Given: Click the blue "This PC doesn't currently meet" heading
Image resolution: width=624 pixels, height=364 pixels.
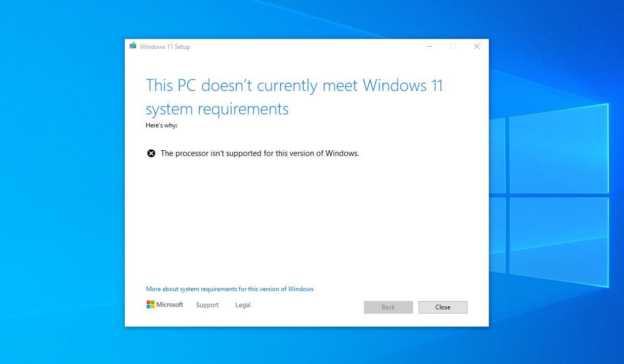Looking at the screenshot, I should (x=294, y=86).
